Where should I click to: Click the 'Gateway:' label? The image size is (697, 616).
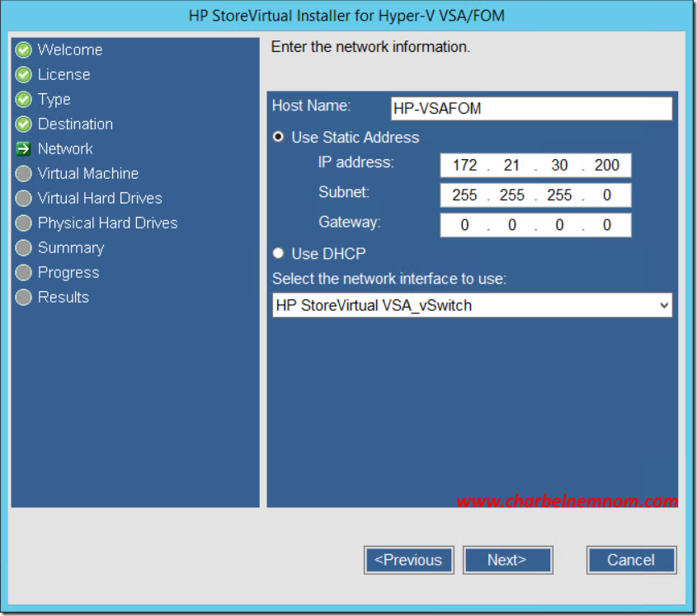(350, 222)
